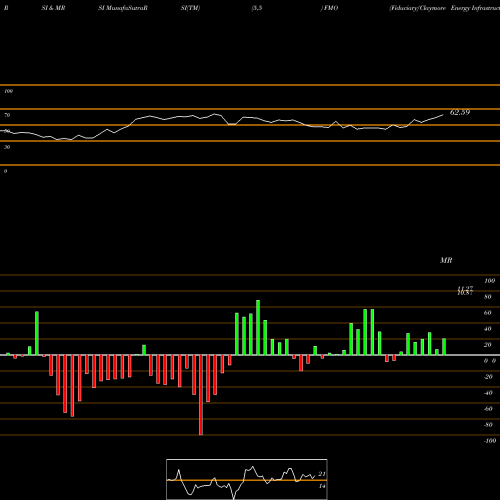Select the 'SI(TM)' header text
500x500 pixels.
[x=190, y=8]
